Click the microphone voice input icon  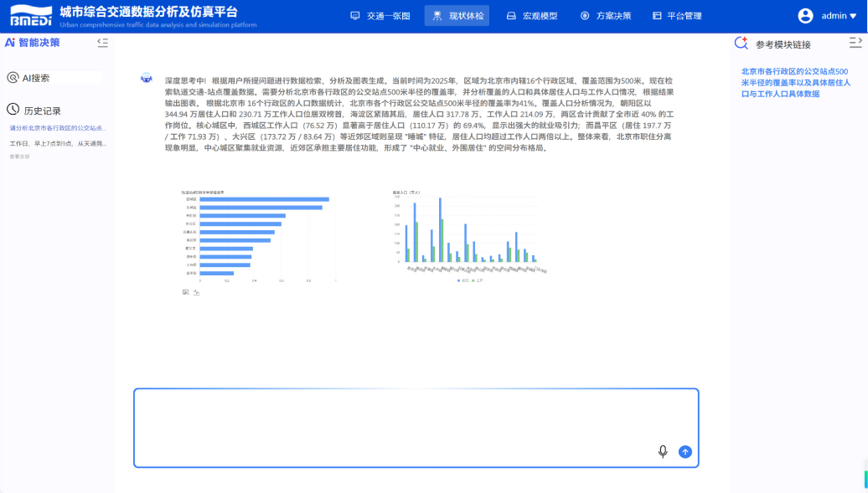[x=663, y=452]
